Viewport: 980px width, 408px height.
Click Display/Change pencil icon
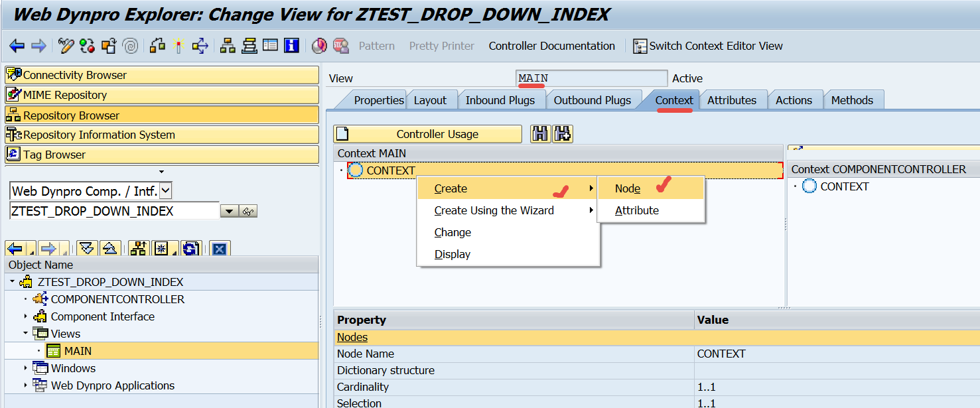(x=66, y=46)
